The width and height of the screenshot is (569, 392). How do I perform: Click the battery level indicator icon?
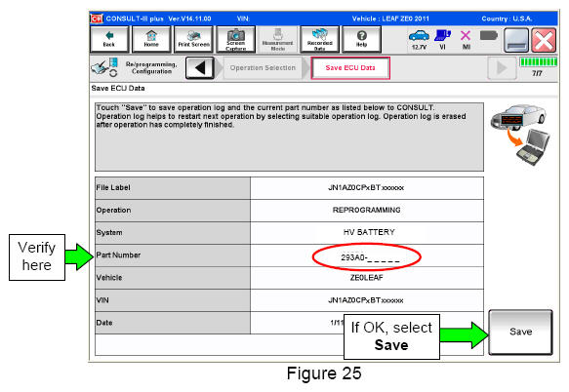[x=488, y=35]
